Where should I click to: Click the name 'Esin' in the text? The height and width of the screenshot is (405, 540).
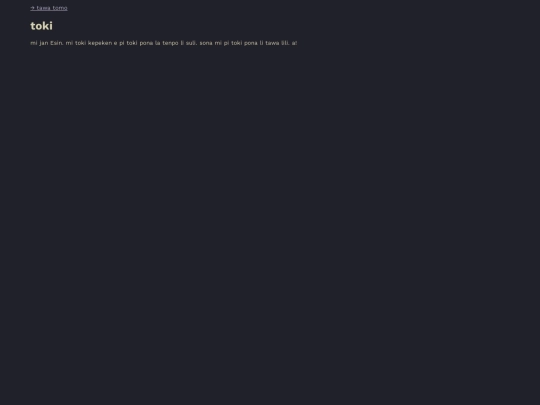(57, 43)
